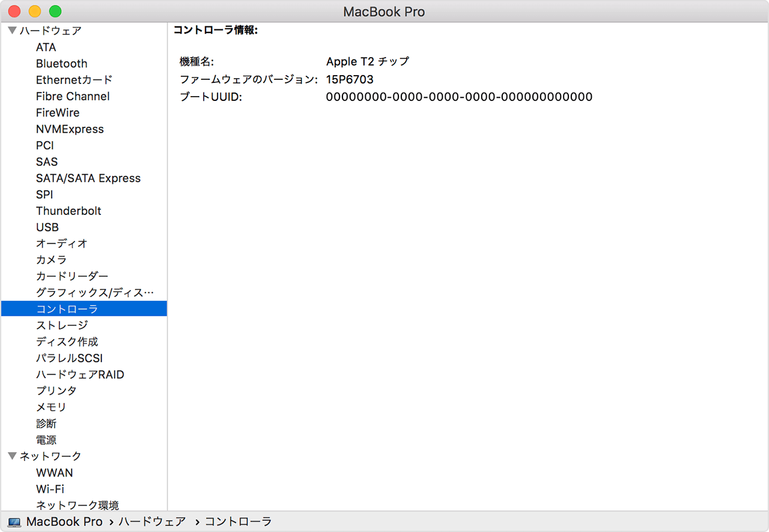The width and height of the screenshot is (769, 532).
Task: Select the ブートUUID value text
Action: [459, 97]
